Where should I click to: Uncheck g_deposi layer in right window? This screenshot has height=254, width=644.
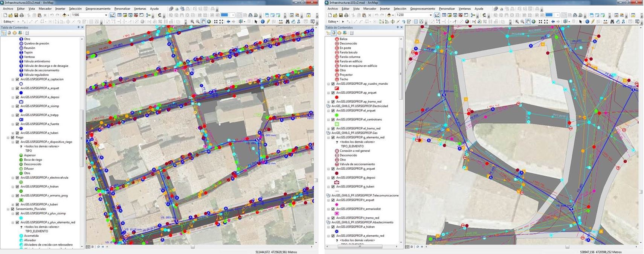pos(333,178)
